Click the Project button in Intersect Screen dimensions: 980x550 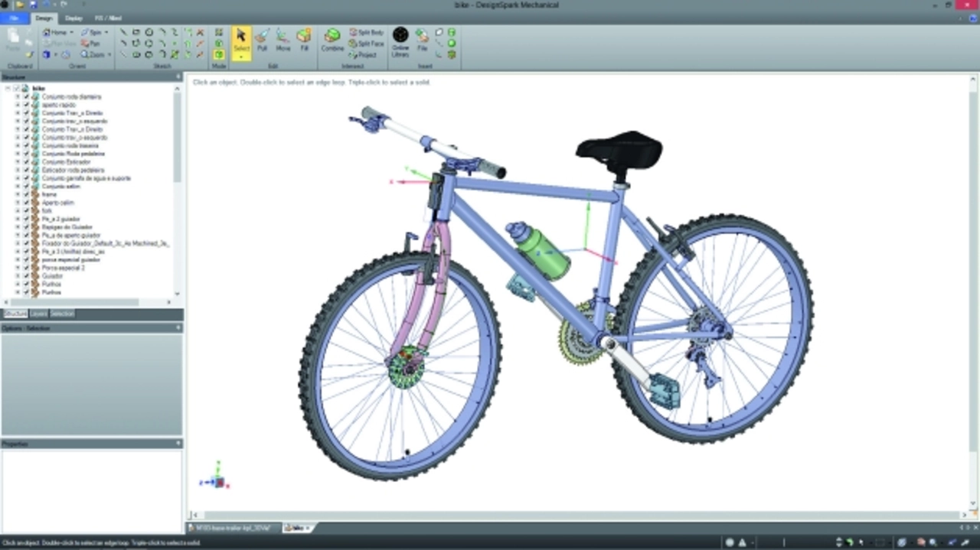tap(367, 55)
